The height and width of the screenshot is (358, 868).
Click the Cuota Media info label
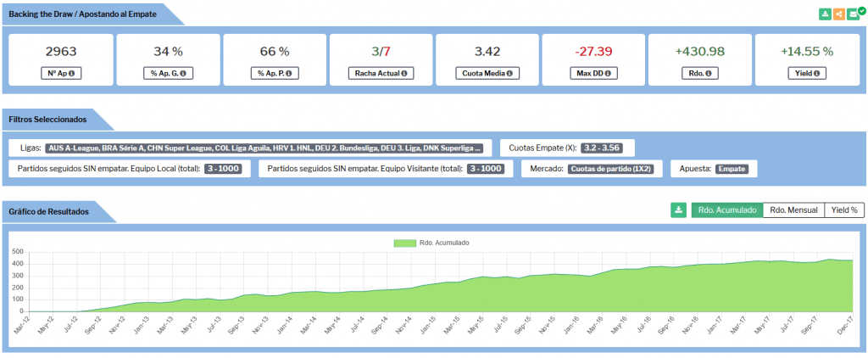click(x=487, y=73)
